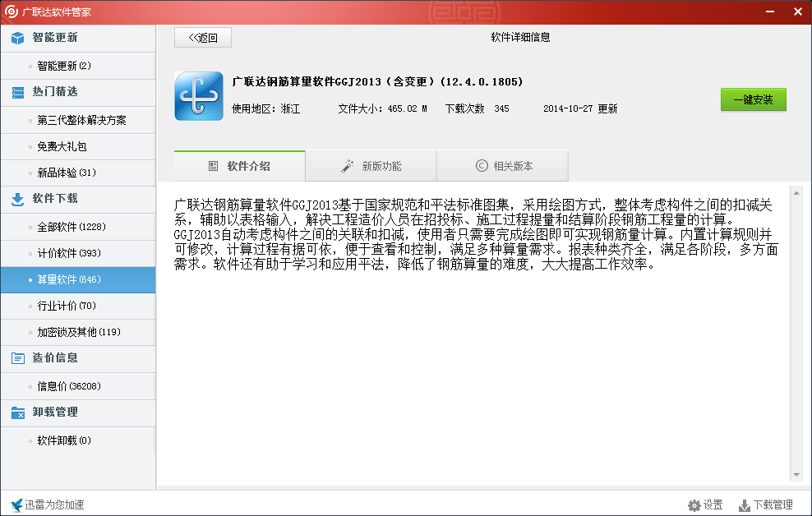812x516 pixels.
Task: Open the 软件介绍 tab
Action: pyautogui.click(x=240, y=166)
